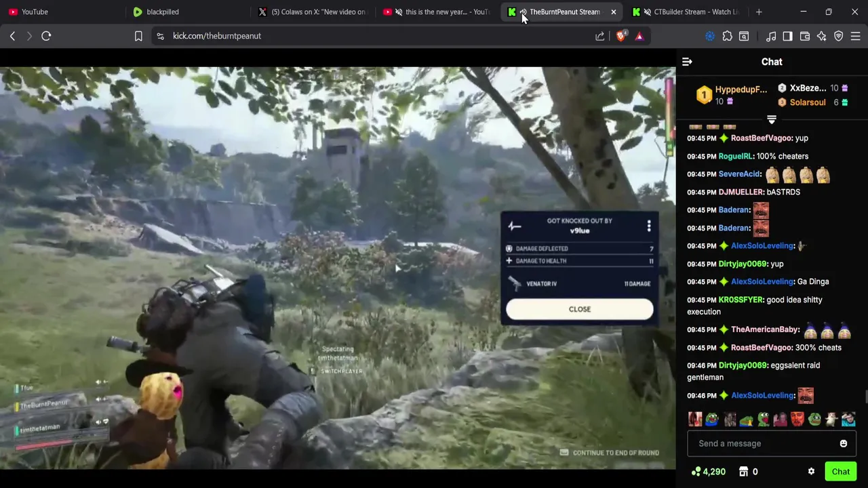Open the tab search toolbar icon

[744, 36]
